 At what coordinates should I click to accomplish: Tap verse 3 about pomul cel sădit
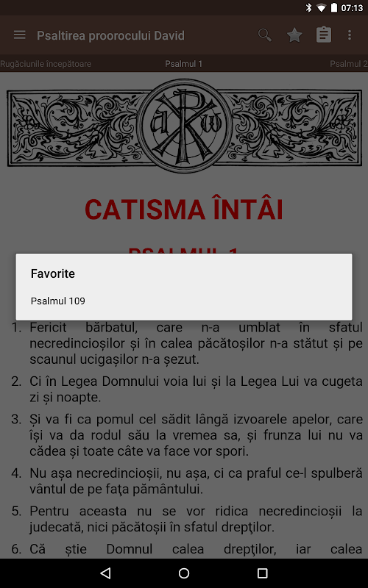[187, 435]
